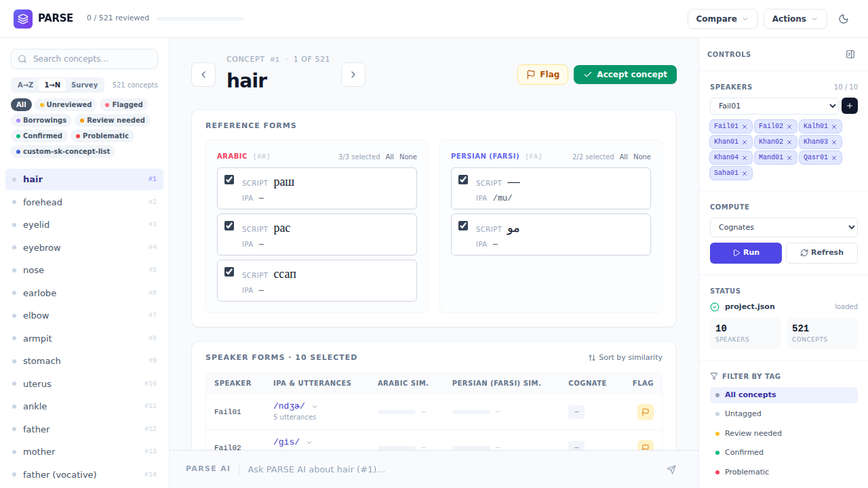Filter by All chip
This screenshot has height=488, width=868.
(x=22, y=104)
